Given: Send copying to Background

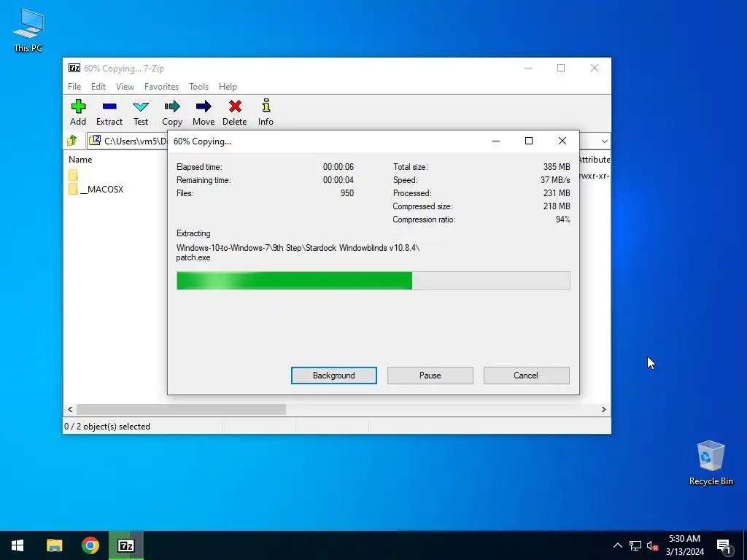Looking at the screenshot, I should (x=334, y=376).
